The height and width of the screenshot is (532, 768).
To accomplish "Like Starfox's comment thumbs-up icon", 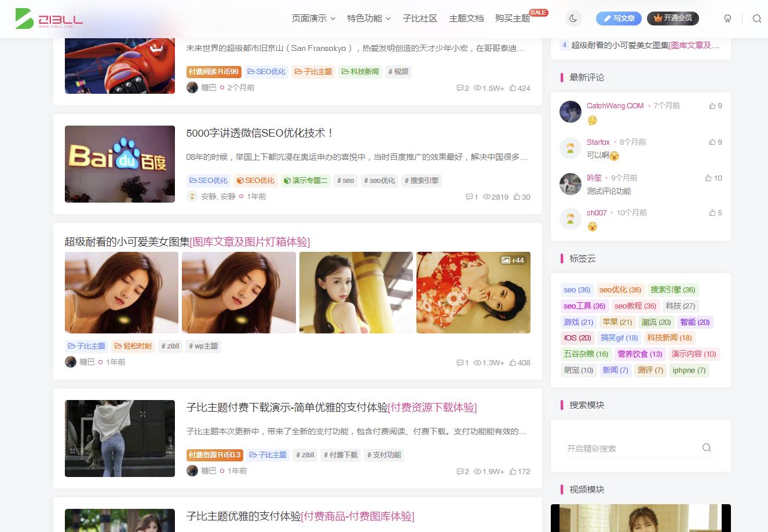I will pos(712,142).
